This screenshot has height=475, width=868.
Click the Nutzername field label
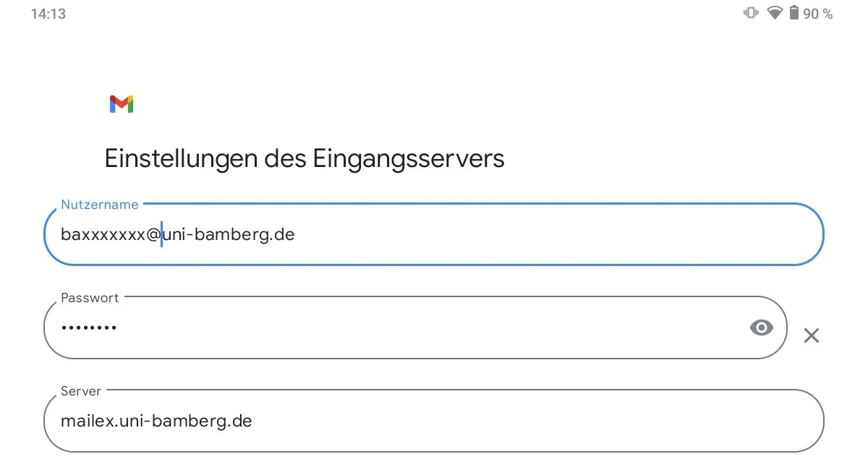pyautogui.click(x=100, y=205)
